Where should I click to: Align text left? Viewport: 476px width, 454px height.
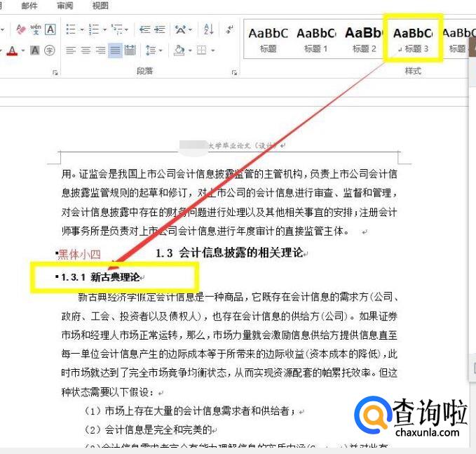coord(71,51)
